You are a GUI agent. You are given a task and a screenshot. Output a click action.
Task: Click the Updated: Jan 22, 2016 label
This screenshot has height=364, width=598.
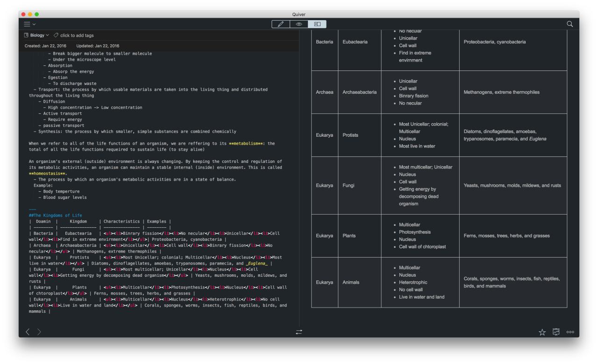[98, 46]
